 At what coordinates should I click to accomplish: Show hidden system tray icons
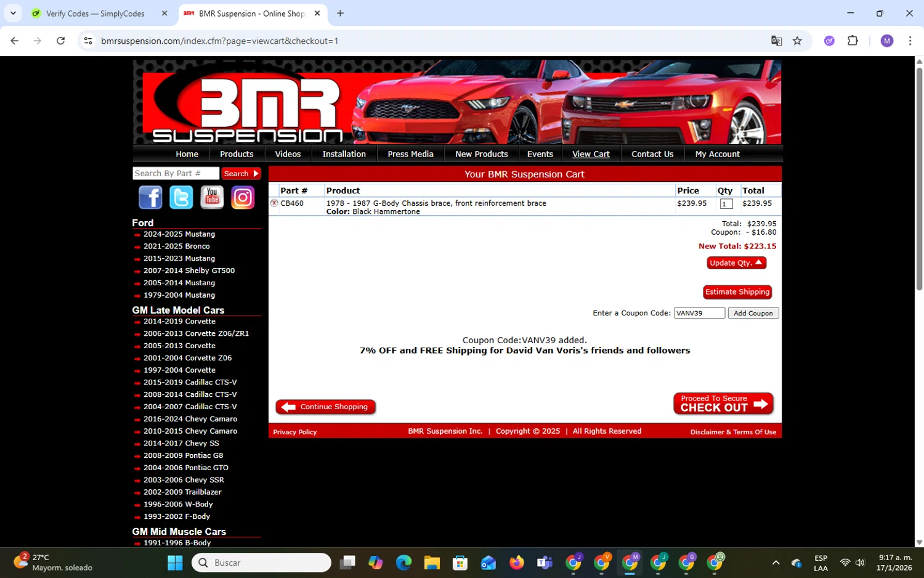(x=776, y=563)
